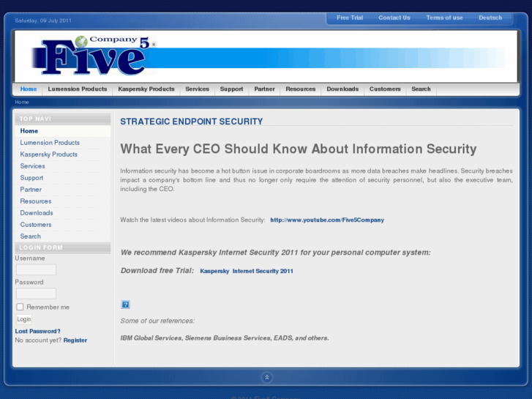Open the Terms of use link
The height and width of the screenshot is (399, 532).
[444, 18]
